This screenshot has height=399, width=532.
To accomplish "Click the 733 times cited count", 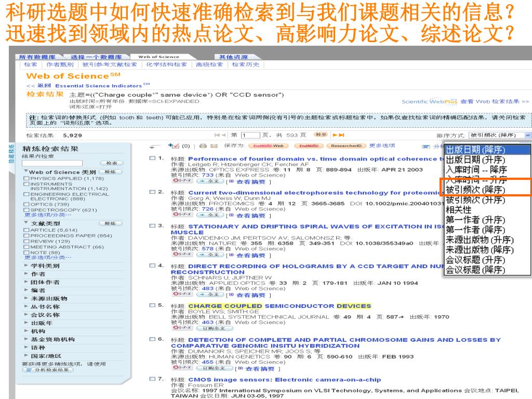I will point(208,175).
